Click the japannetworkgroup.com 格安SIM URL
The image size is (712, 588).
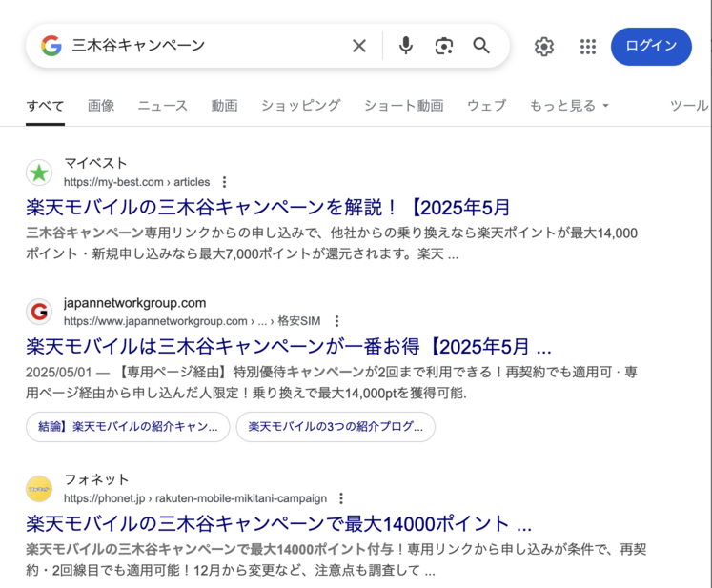coord(193,321)
